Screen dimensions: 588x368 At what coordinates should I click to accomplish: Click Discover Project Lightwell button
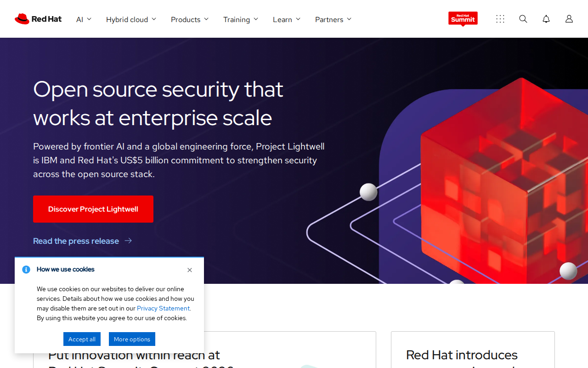(93, 209)
